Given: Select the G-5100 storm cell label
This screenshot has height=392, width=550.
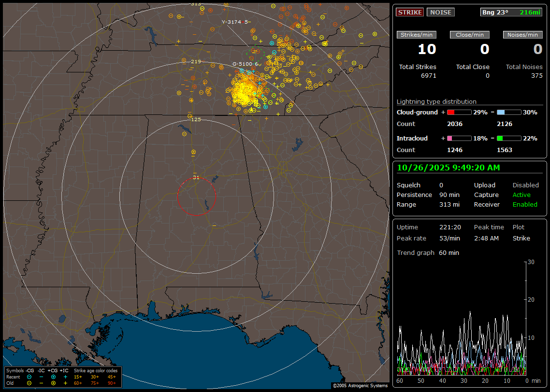Looking at the screenshot, I should [245, 64].
